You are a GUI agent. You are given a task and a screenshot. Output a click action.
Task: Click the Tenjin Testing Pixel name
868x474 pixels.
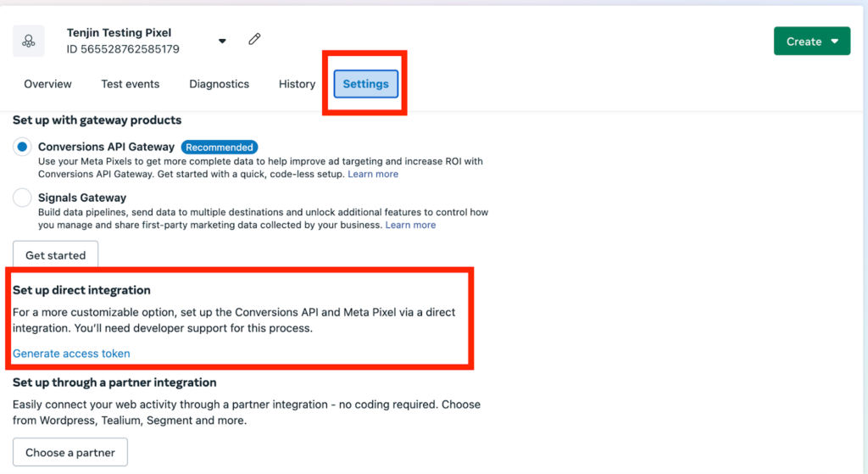(119, 33)
